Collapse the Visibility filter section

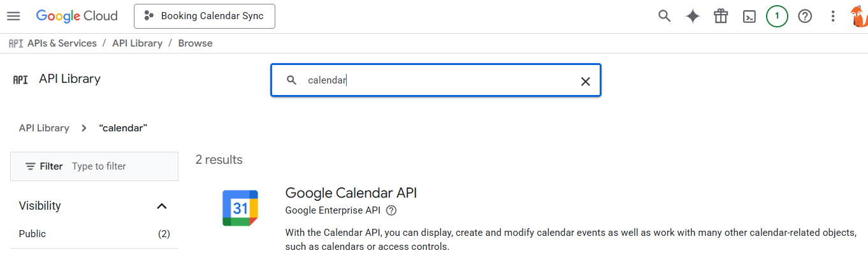pos(162,206)
